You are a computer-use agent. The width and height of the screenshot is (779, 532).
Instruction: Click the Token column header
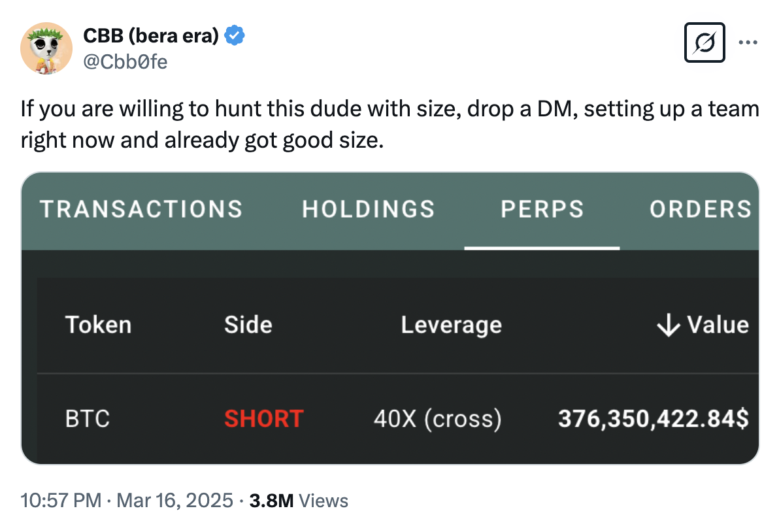point(98,325)
